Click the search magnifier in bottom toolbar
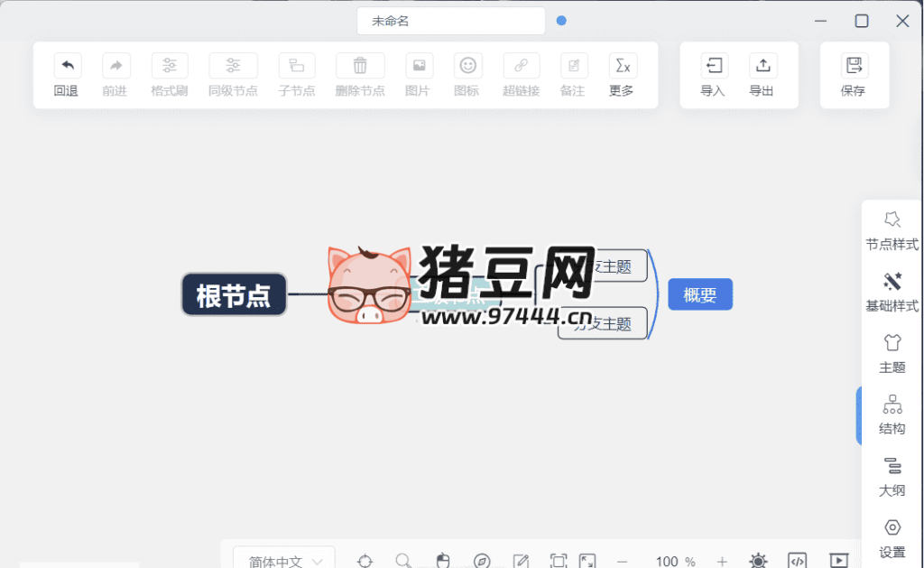924x568 pixels. pyautogui.click(x=403, y=560)
